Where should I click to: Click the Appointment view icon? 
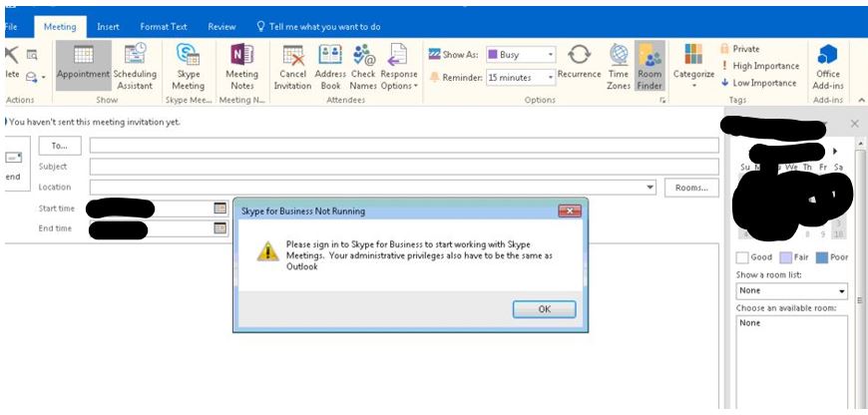click(83, 55)
